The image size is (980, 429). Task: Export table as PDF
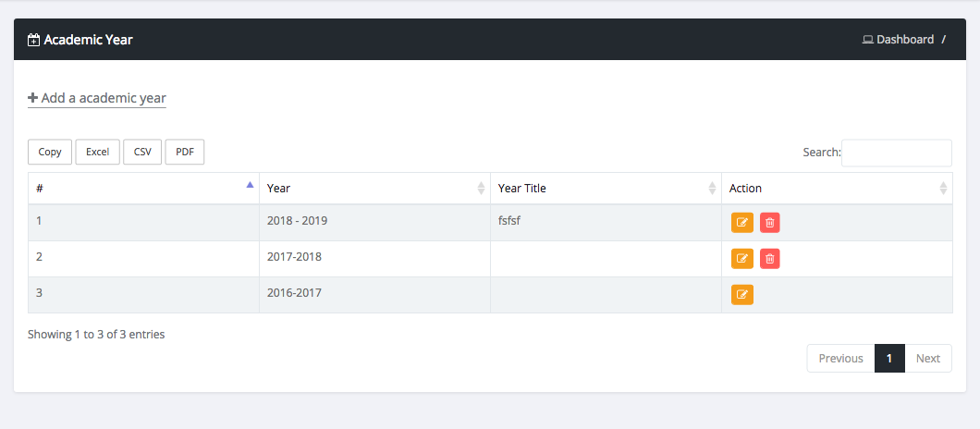(184, 153)
